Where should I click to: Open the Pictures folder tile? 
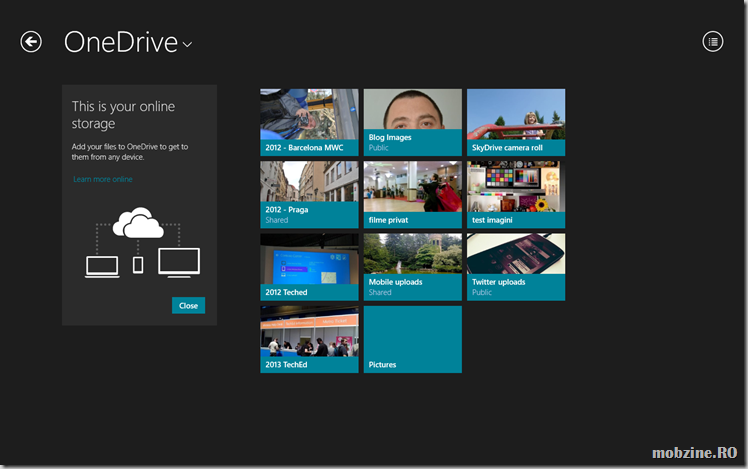pos(413,339)
